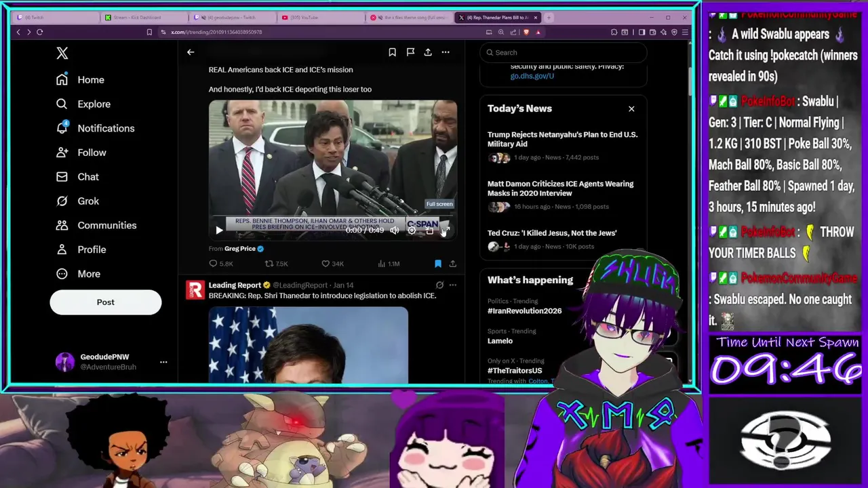868x488 pixels.
Task: Open the Leading Report post options menu
Action: [453, 285]
